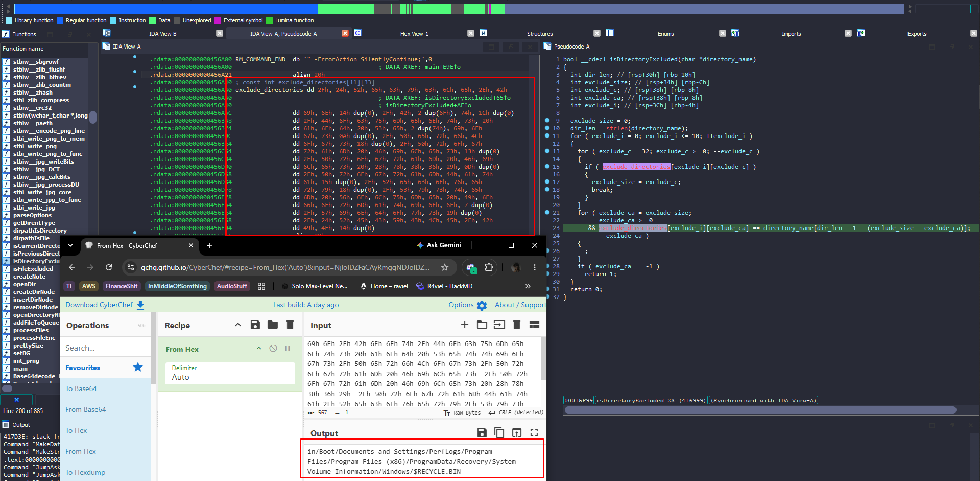
Task: Select isFileExcluded in the Functions list
Action: [x=33, y=269]
